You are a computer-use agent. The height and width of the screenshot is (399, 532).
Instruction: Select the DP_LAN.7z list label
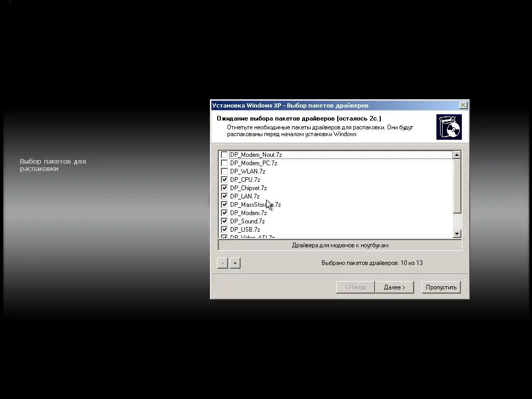tap(245, 196)
